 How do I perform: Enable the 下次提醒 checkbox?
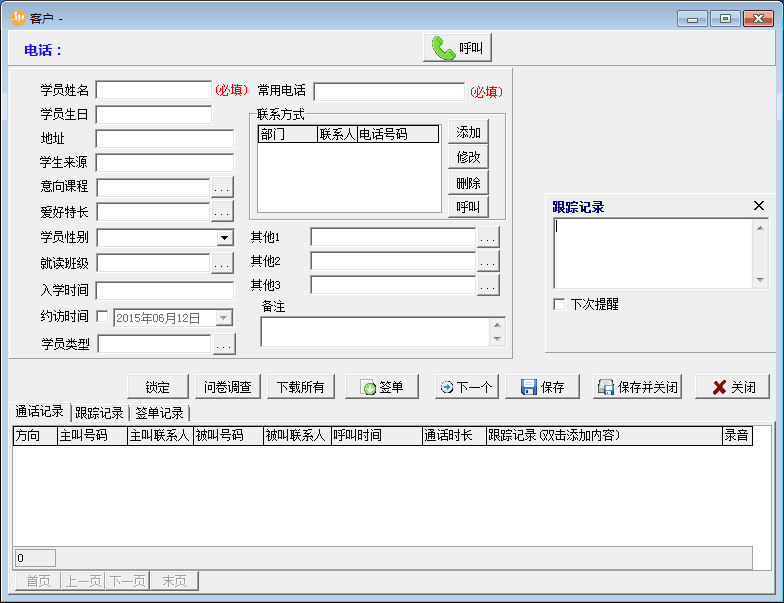point(559,304)
